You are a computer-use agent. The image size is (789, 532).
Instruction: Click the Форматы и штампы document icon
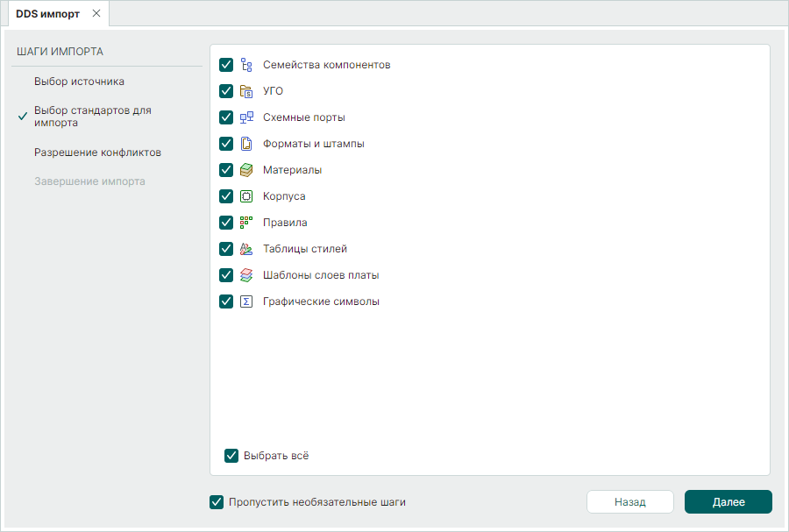click(246, 144)
